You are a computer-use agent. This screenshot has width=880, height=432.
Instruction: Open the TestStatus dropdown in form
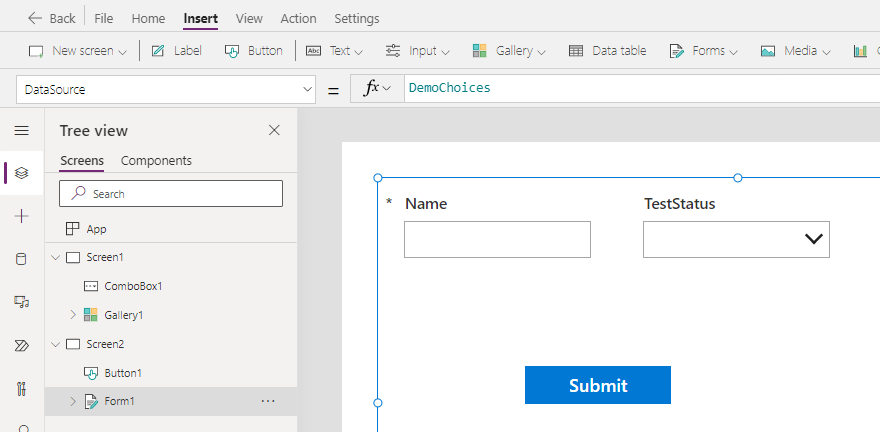pos(736,240)
